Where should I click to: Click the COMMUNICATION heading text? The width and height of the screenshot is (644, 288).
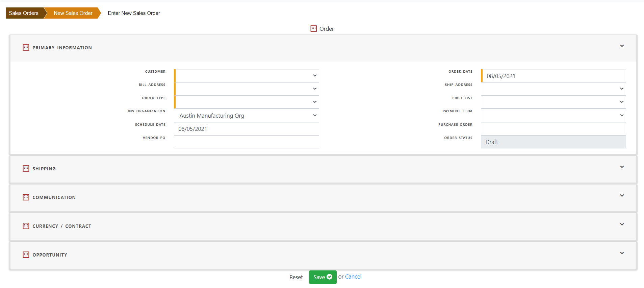point(54,197)
